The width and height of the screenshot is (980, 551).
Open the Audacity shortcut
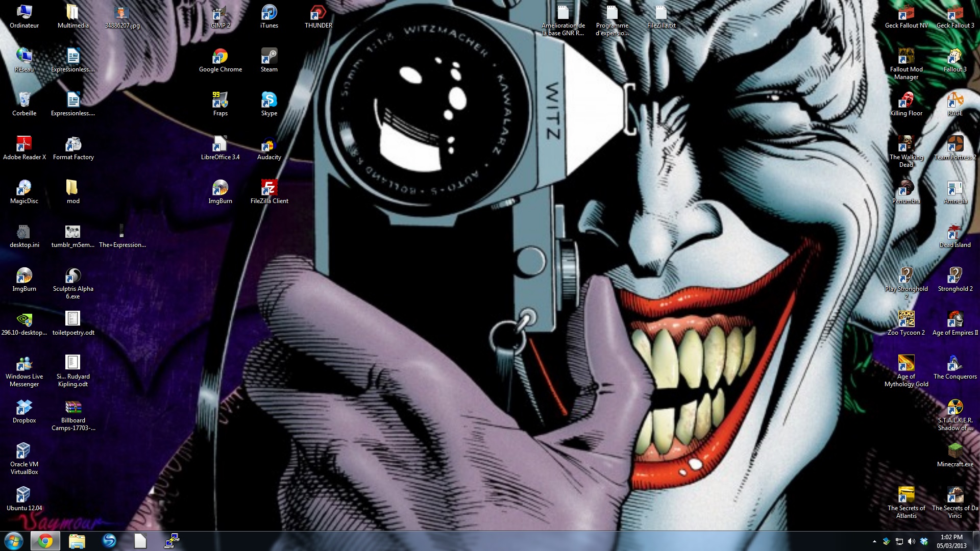(269, 148)
